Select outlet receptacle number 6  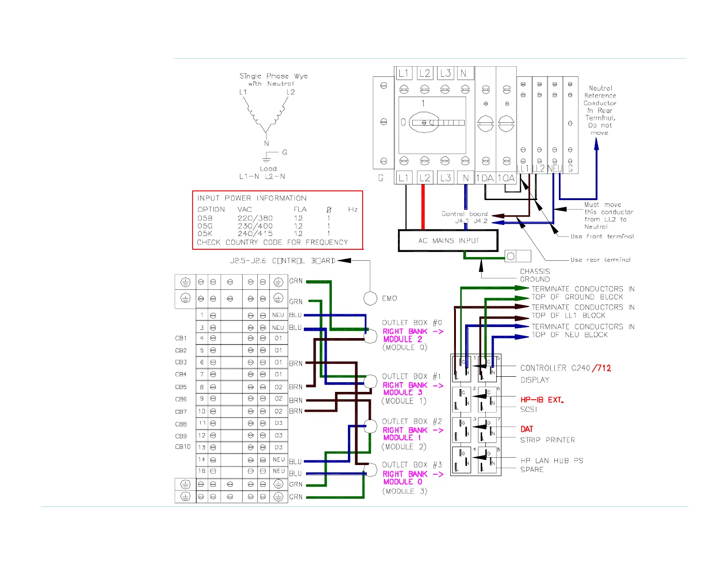tap(487, 400)
